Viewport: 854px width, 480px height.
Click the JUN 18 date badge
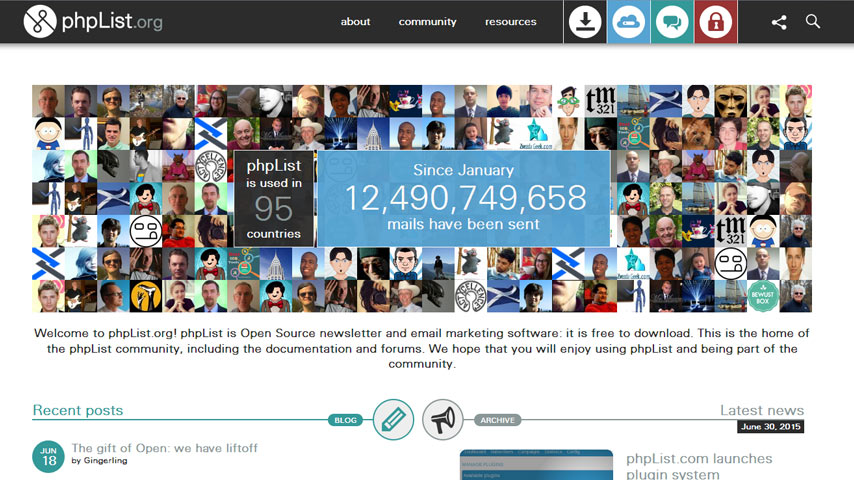pos(48,457)
